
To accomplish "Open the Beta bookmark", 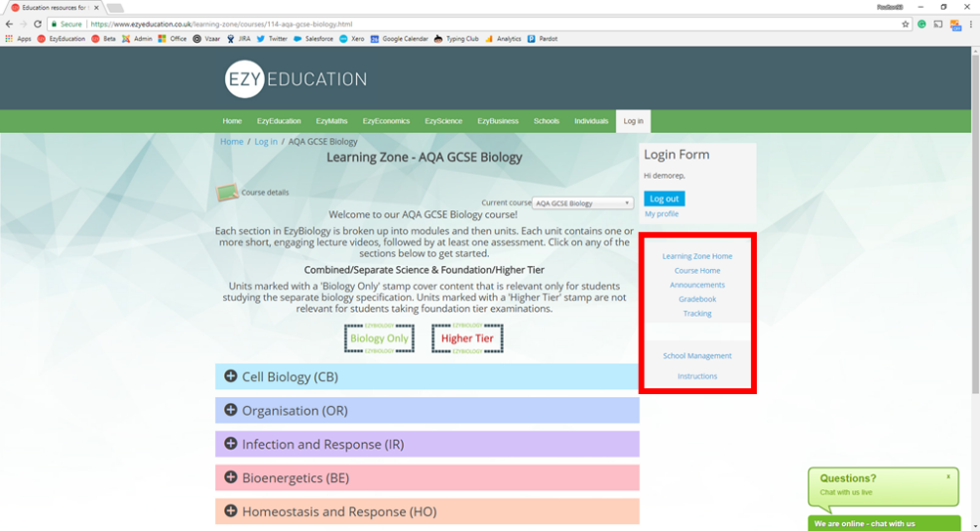I will click(x=103, y=39).
